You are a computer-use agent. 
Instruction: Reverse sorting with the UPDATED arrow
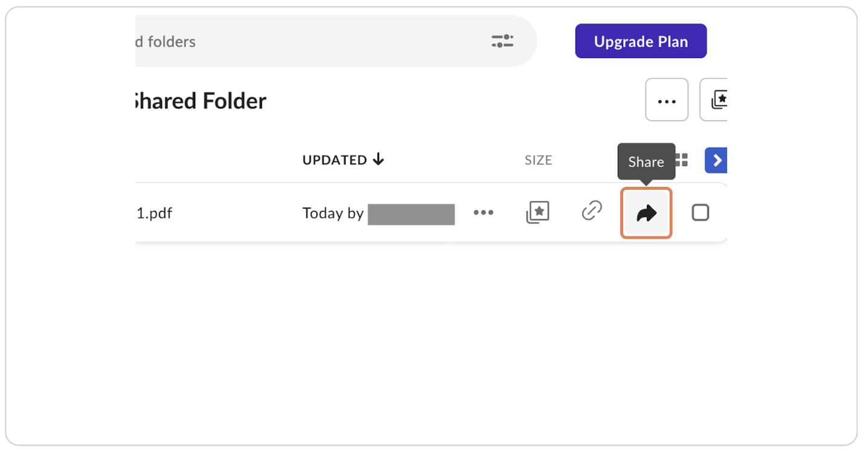click(378, 160)
